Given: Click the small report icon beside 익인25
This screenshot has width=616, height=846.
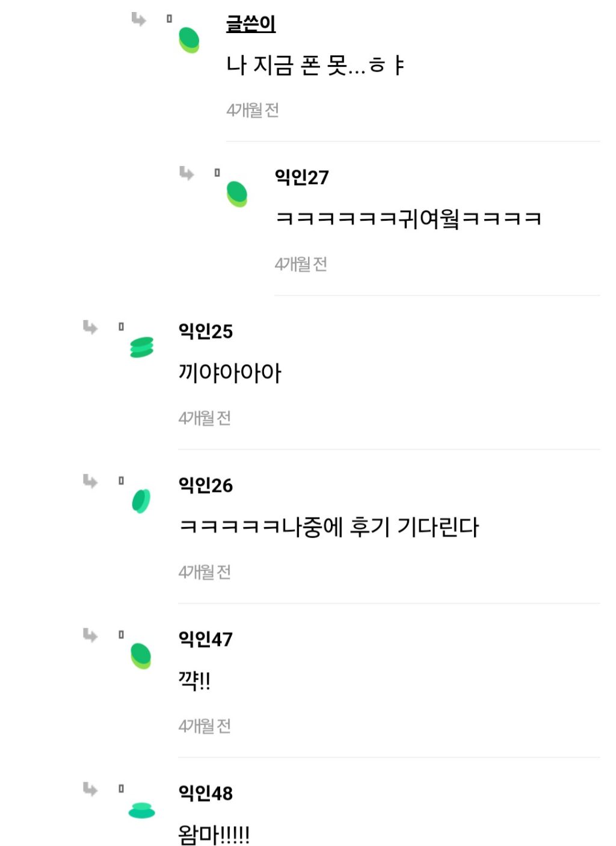Looking at the screenshot, I should pyautogui.click(x=120, y=326).
